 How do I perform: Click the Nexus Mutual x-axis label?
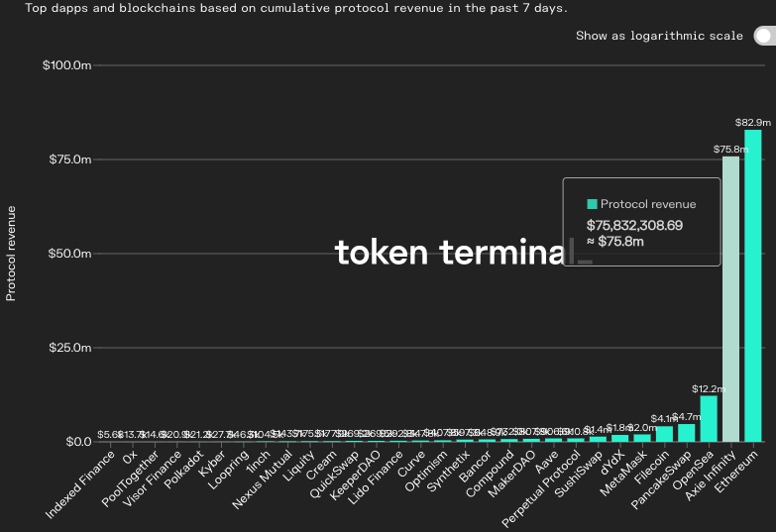tap(263, 479)
